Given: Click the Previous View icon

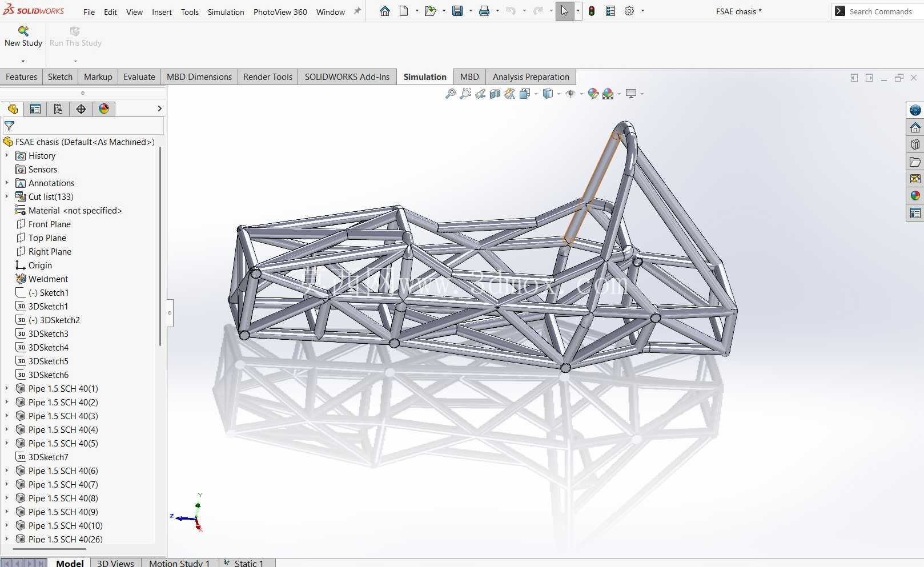Looking at the screenshot, I should pyautogui.click(x=480, y=94).
